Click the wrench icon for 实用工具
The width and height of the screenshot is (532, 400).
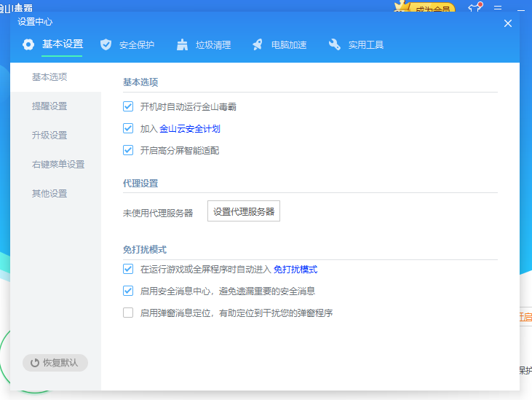(x=334, y=44)
